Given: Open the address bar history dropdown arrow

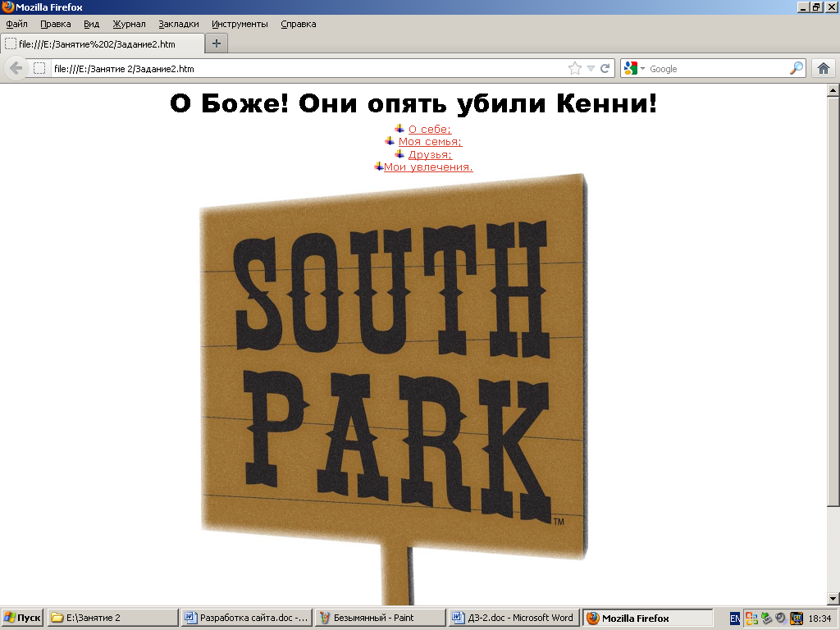Looking at the screenshot, I should tap(591, 69).
